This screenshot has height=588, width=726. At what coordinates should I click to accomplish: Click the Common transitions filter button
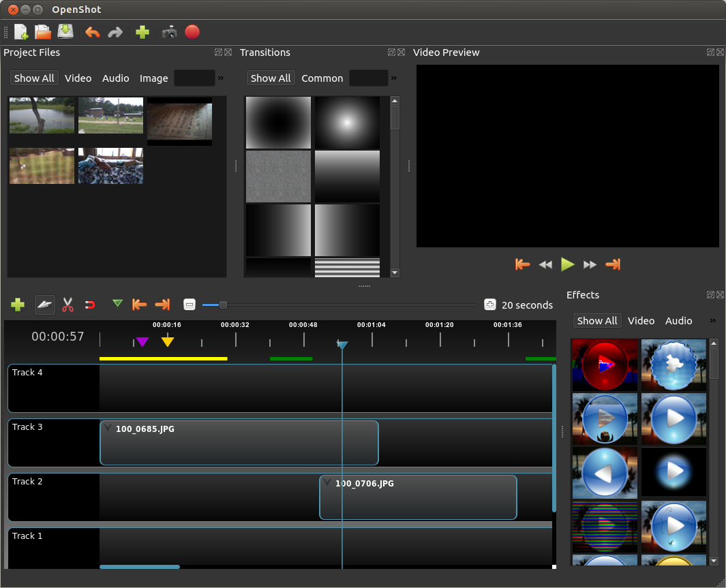pos(322,78)
